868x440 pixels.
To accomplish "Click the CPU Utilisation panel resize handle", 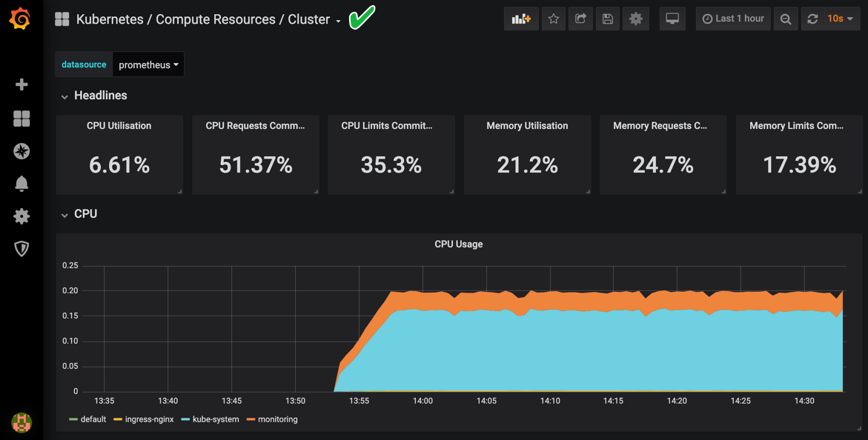I will click(180, 192).
